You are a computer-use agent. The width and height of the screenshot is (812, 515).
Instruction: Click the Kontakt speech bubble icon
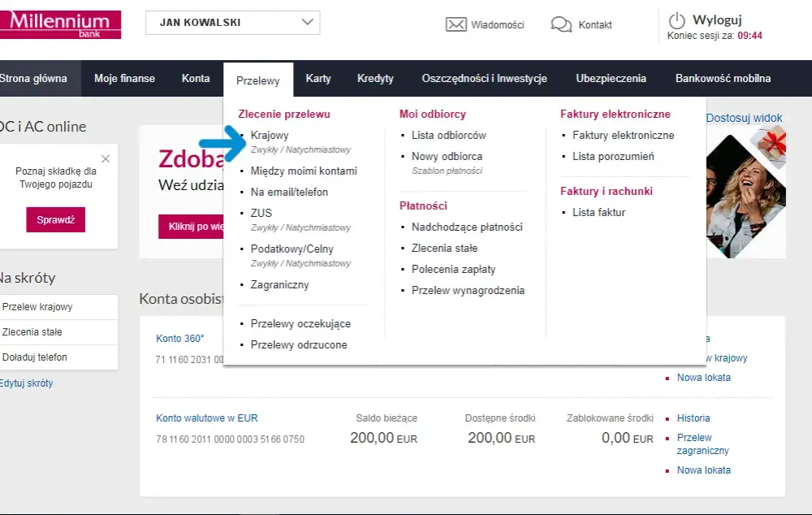561,24
